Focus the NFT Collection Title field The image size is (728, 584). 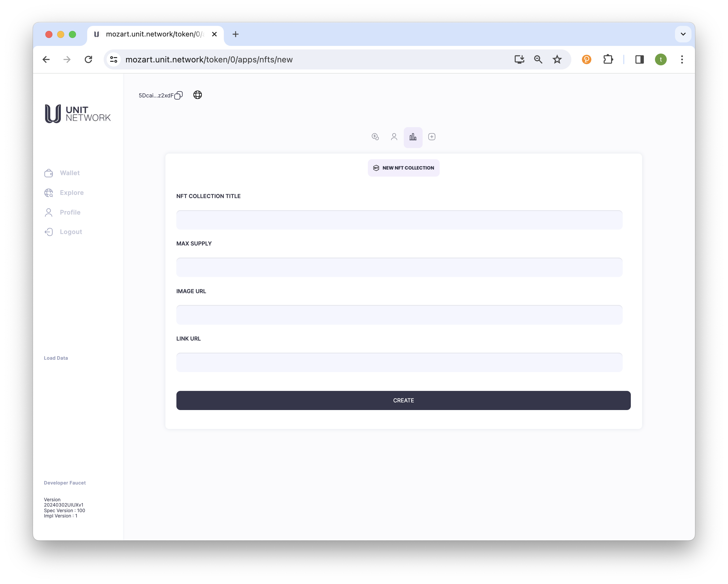(399, 220)
